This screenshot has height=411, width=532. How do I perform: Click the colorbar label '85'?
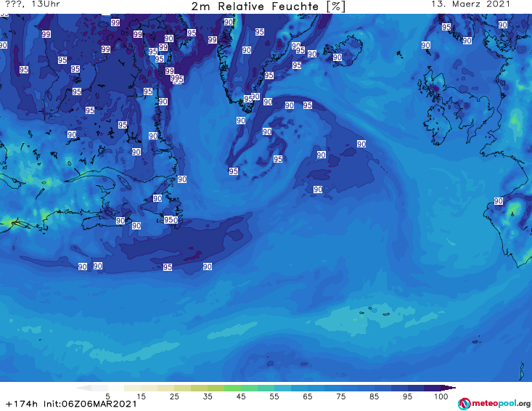(375, 396)
